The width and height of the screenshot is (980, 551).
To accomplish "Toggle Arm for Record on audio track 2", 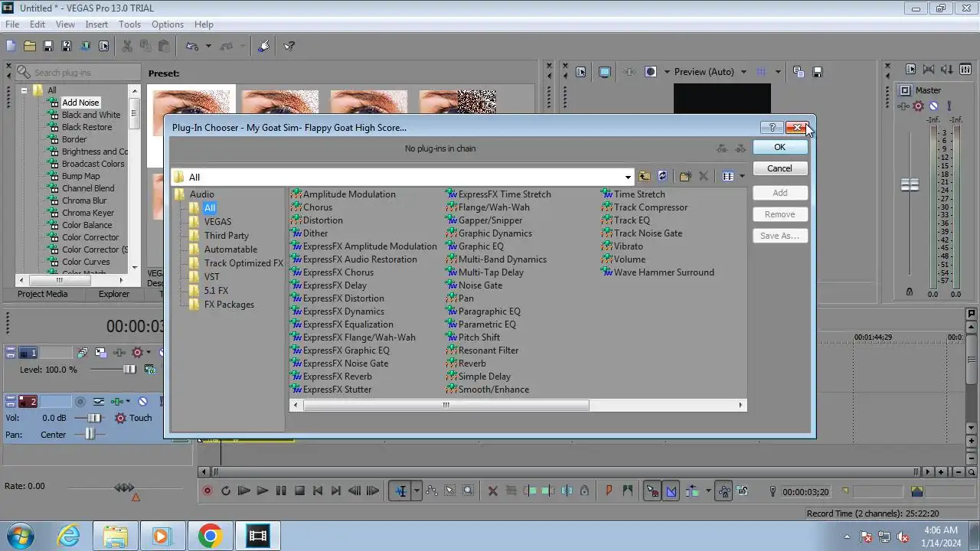I will 80,401.
